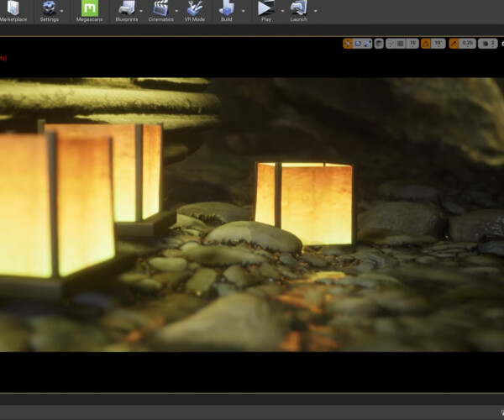Expand the Build options dropdown arrow

point(243,11)
